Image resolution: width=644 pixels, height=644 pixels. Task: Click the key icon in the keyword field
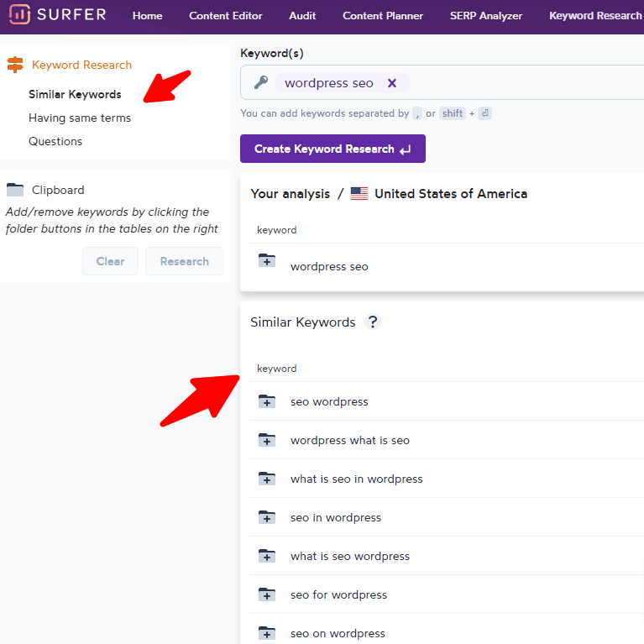[261, 82]
